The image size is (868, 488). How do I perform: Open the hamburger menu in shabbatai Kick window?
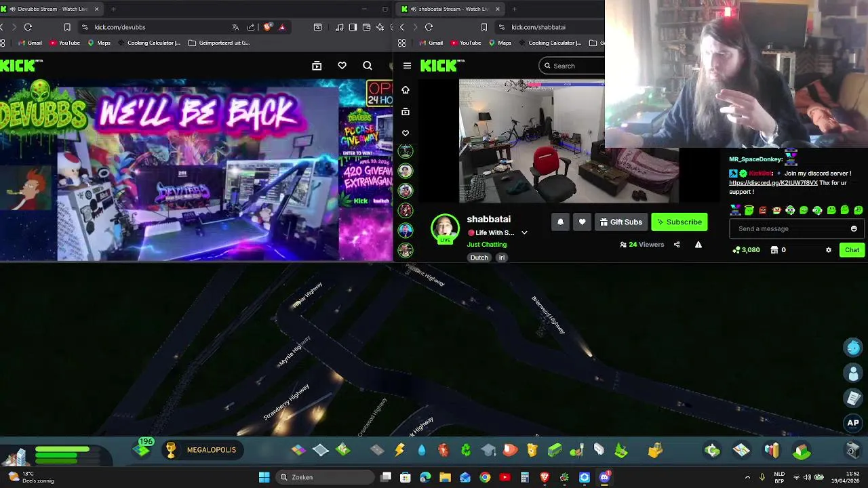[407, 66]
